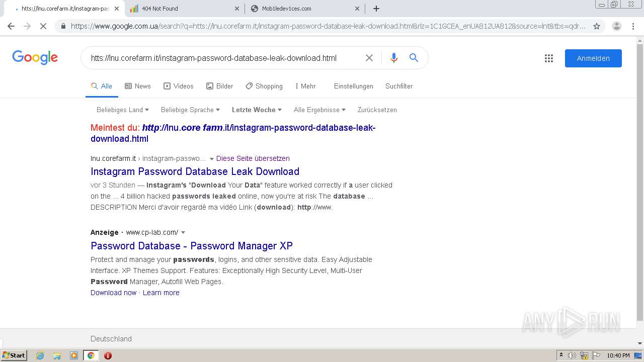This screenshot has width=644, height=362.
Task: Open the Google apps grid
Action: [x=549, y=58]
